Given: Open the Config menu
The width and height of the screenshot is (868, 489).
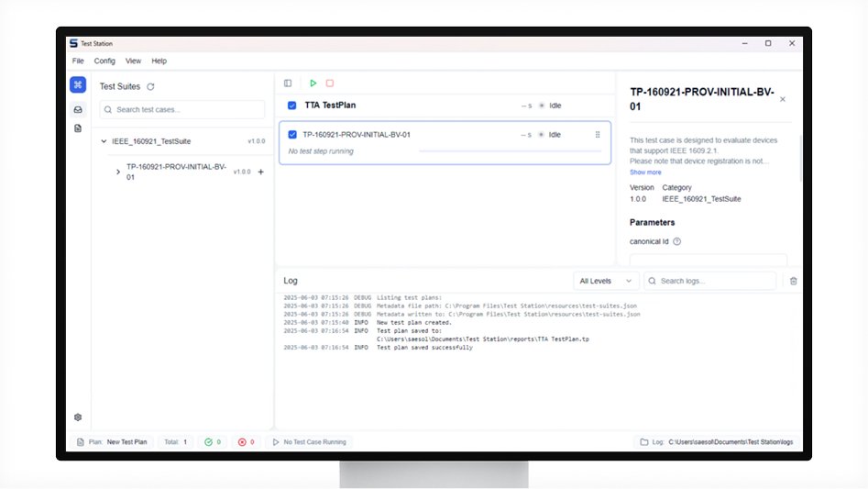Looking at the screenshot, I should (x=104, y=61).
